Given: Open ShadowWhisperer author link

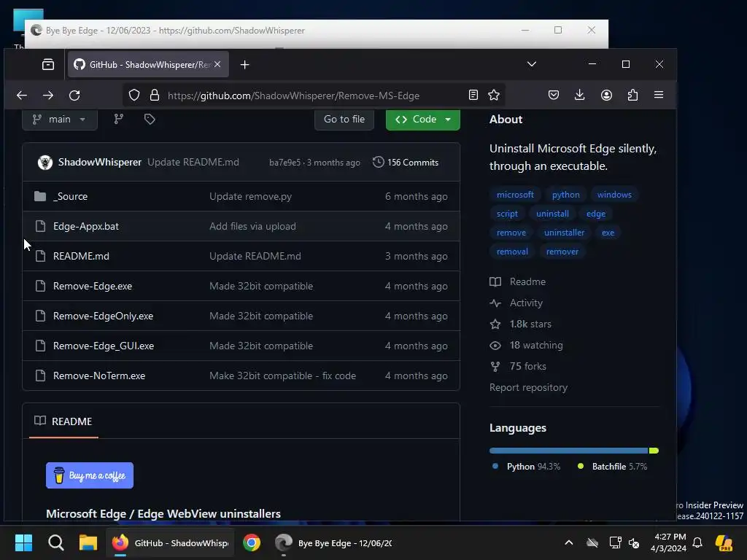Looking at the screenshot, I should tap(99, 162).
